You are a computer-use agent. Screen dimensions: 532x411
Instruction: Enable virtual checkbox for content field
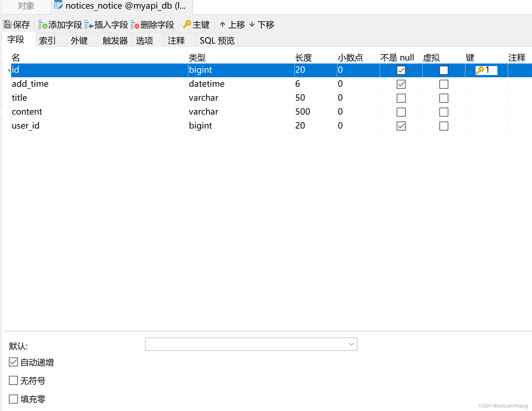[x=444, y=112]
